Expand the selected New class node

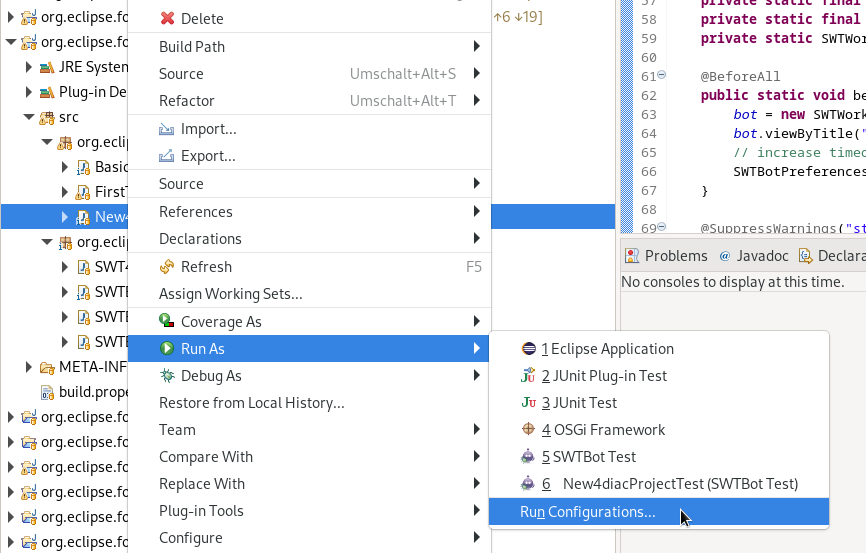(65, 217)
